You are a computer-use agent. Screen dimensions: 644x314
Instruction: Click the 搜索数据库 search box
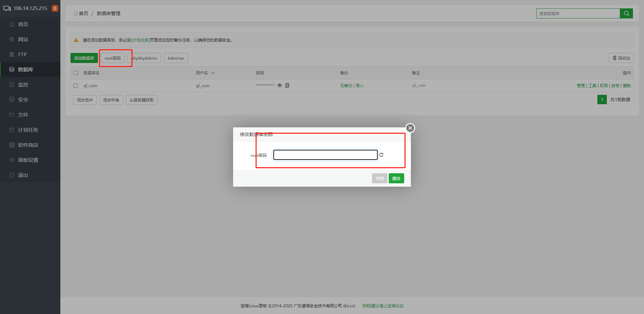pos(578,13)
